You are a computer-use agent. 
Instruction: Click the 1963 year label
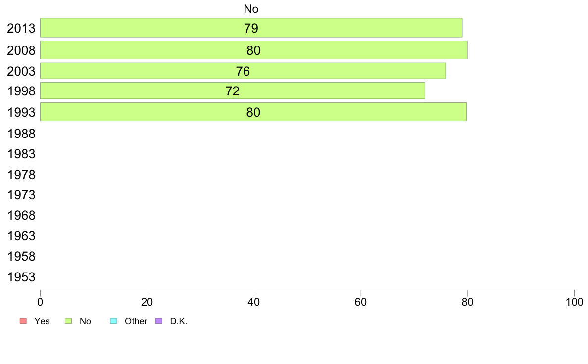(x=21, y=236)
